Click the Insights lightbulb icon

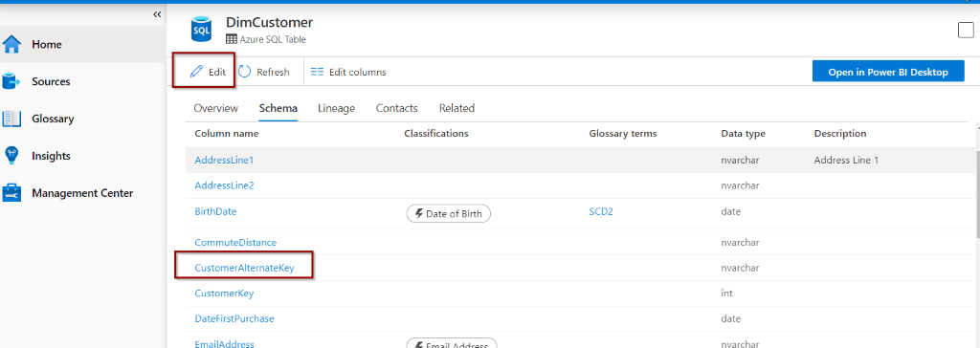coord(12,156)
